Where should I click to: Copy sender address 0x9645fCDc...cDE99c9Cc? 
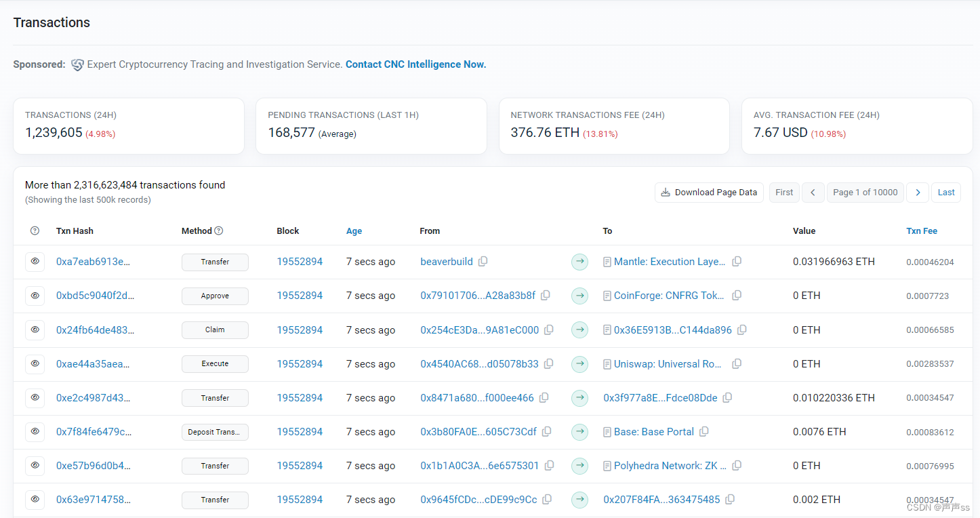coord(547,499)
